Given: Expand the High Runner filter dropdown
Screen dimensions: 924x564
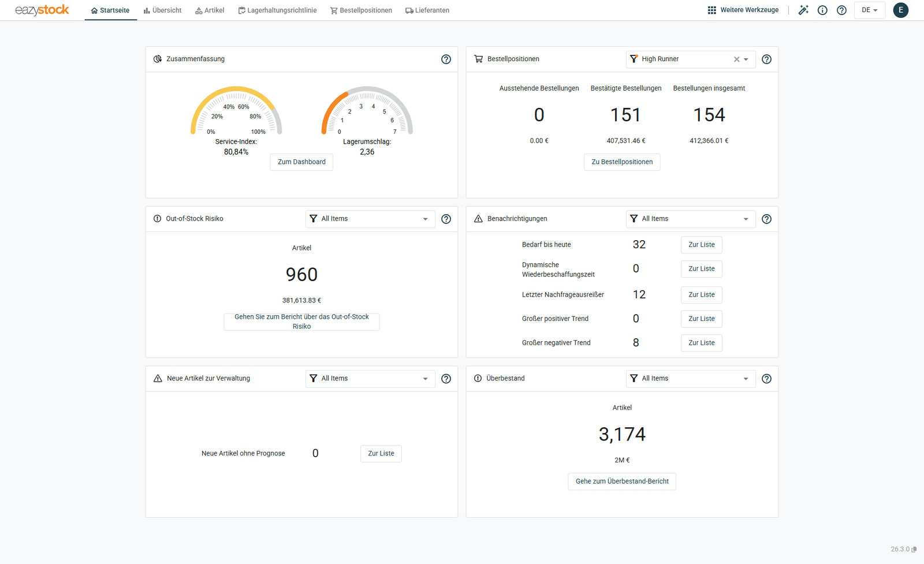Looking at the screenshot, I should click(746, 59).
